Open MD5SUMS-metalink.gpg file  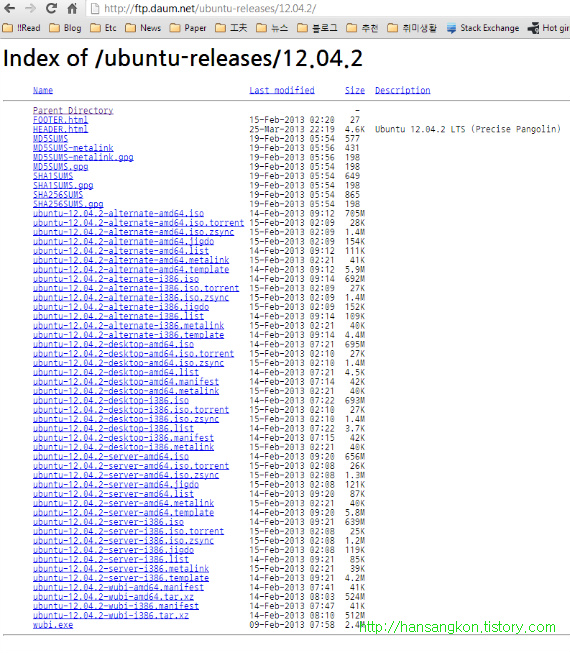pyautogui.click(x=83, y=157)
